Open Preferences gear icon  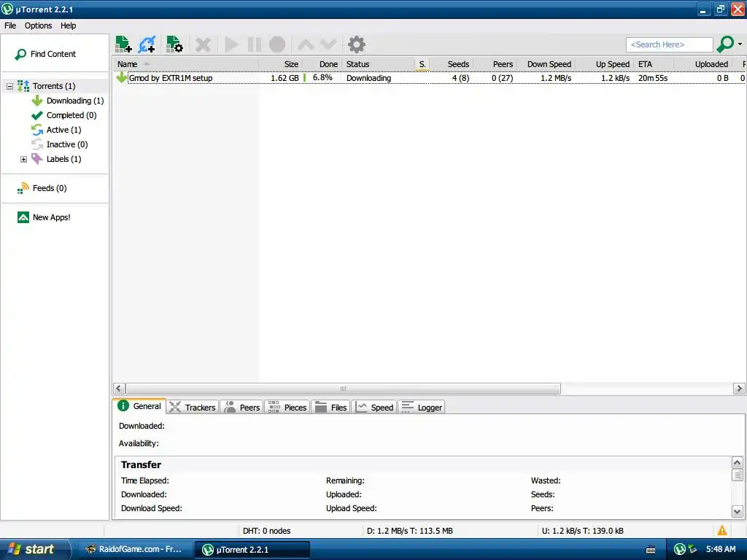click(x=356, y=44)
